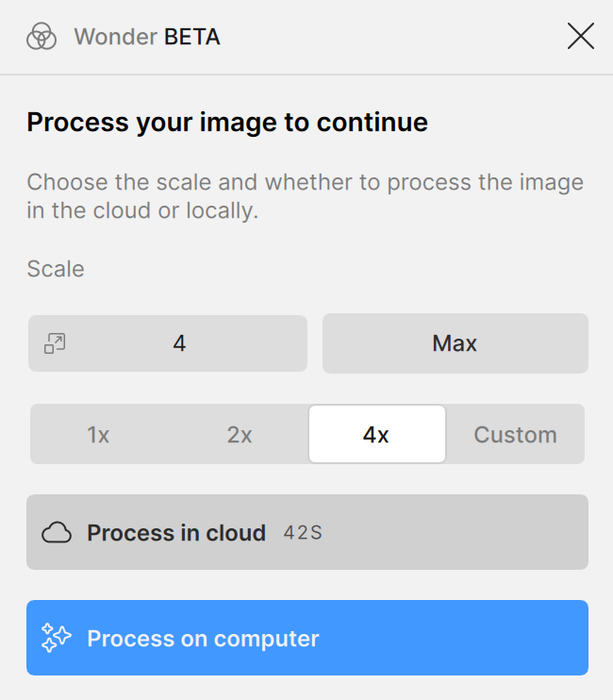Click the sparkle stars icon
Viewport: 613px width, 700px height.
click(x=57, y=639)
